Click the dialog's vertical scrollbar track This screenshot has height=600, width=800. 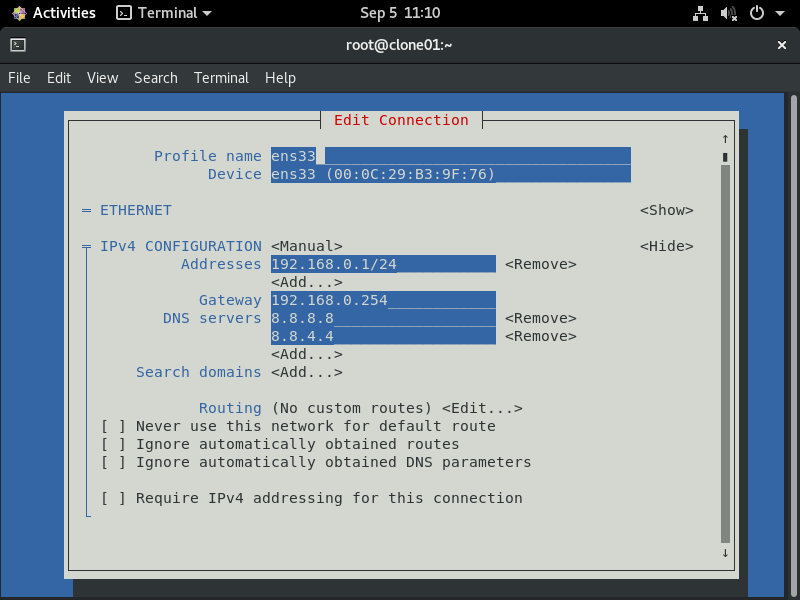(x=725, y=354)
